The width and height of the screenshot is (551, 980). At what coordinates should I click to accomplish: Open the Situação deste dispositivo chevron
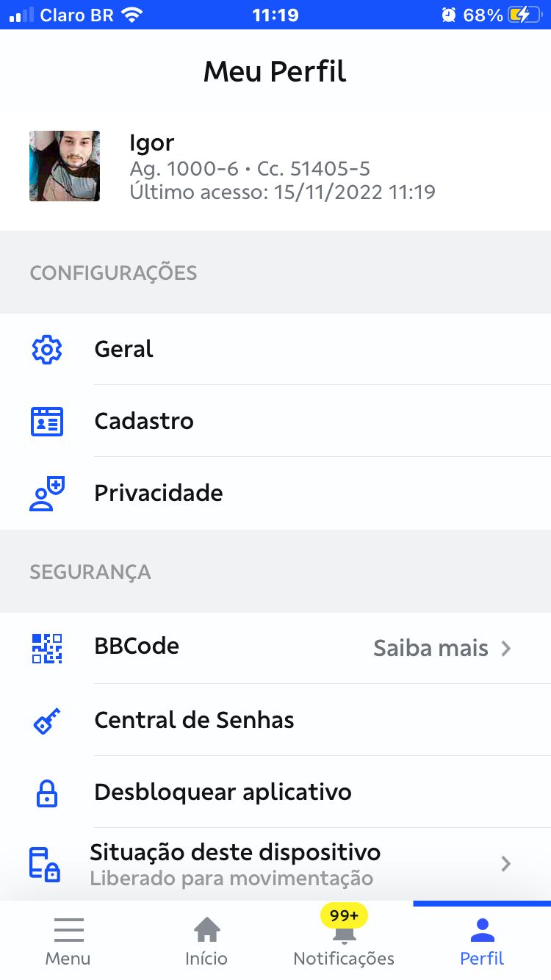click(505, 864)
